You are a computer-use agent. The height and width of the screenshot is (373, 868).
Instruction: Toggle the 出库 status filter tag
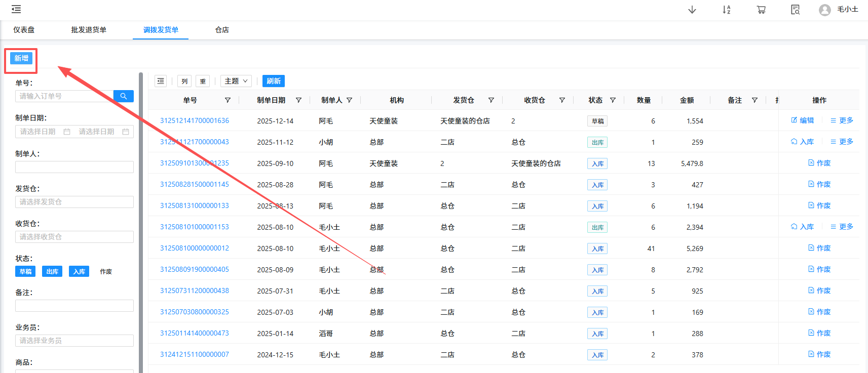[52, 272]
